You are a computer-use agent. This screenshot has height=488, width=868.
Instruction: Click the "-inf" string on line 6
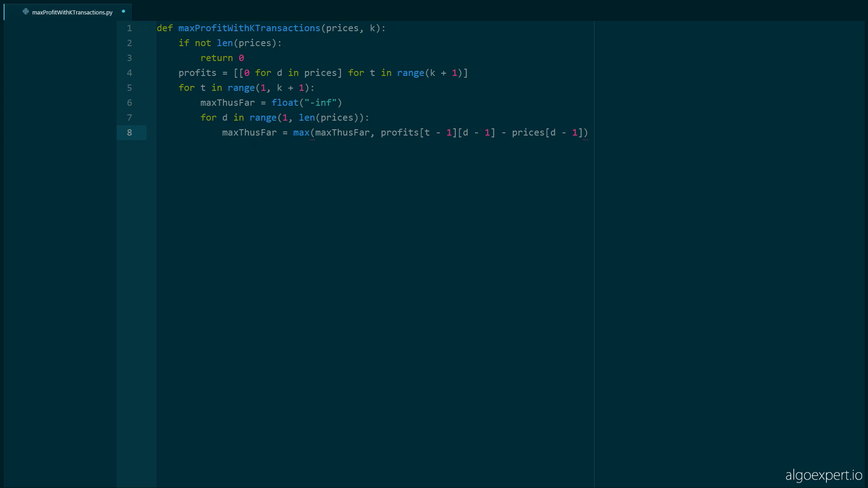tap(321, 103)
